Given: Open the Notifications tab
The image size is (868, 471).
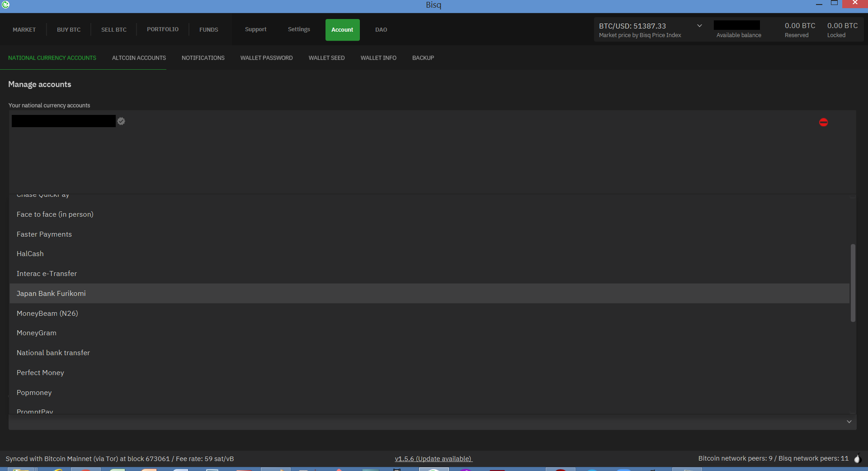Looking at the screenshot, I should (203, 58).
